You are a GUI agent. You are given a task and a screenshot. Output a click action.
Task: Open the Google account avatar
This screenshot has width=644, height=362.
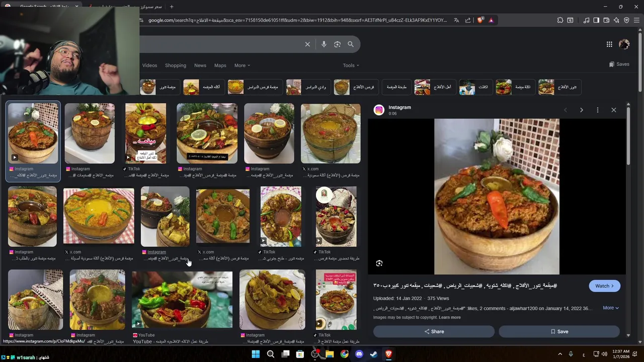coord(624,44)
